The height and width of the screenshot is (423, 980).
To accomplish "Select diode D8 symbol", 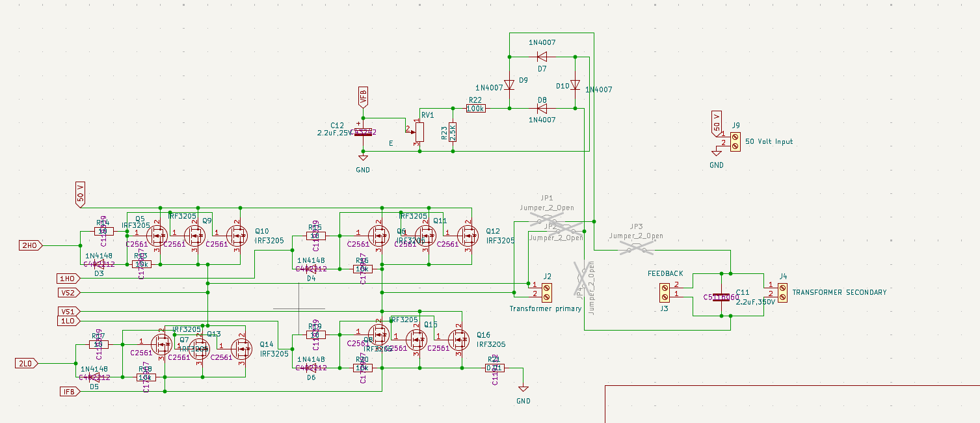I will click(542, 109).
